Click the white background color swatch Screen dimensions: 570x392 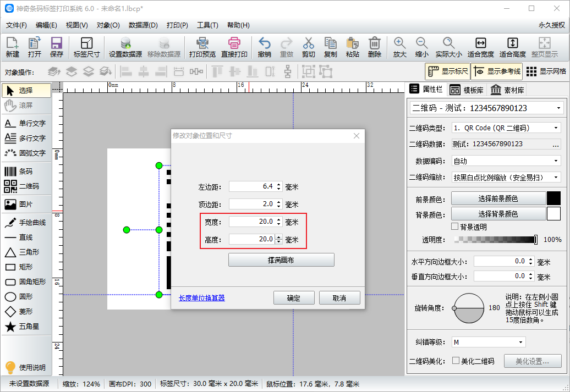[553, 214]
